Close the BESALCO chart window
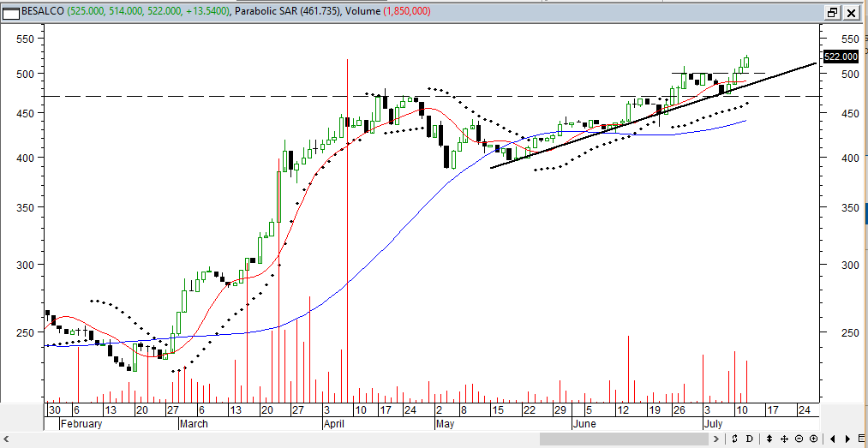 [850, 12]
